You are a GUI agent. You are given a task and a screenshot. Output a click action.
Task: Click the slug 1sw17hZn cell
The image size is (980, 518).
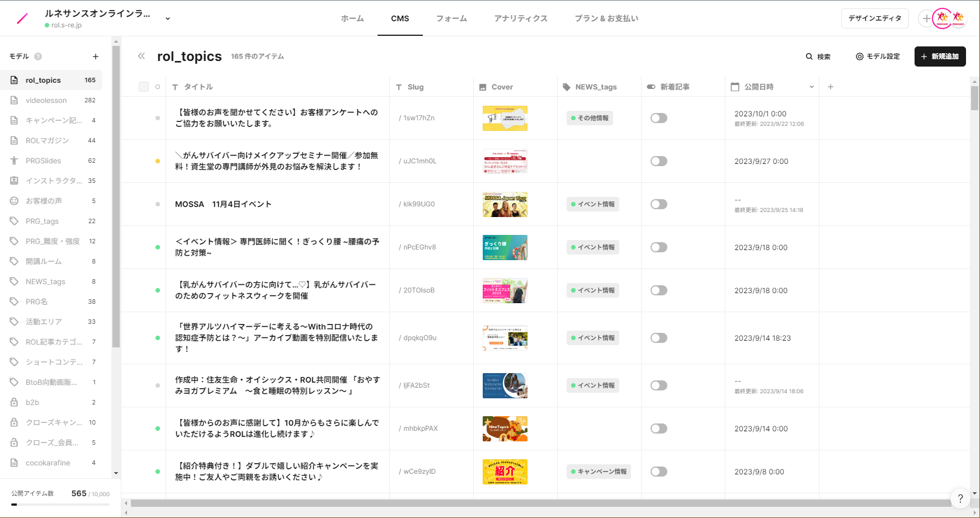pyautogui.click(x=431, y=118)
